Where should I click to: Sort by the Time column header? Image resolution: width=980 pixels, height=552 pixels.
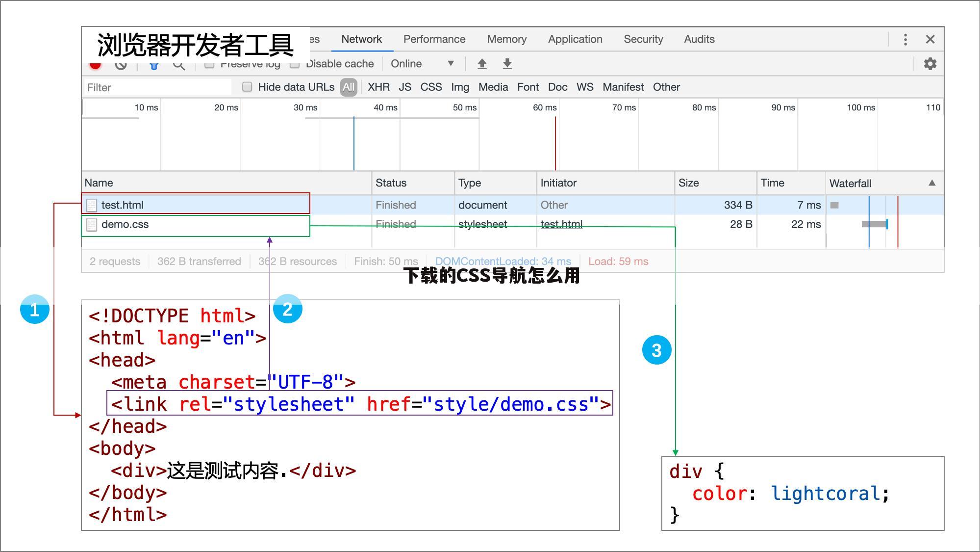pos(791,183)
